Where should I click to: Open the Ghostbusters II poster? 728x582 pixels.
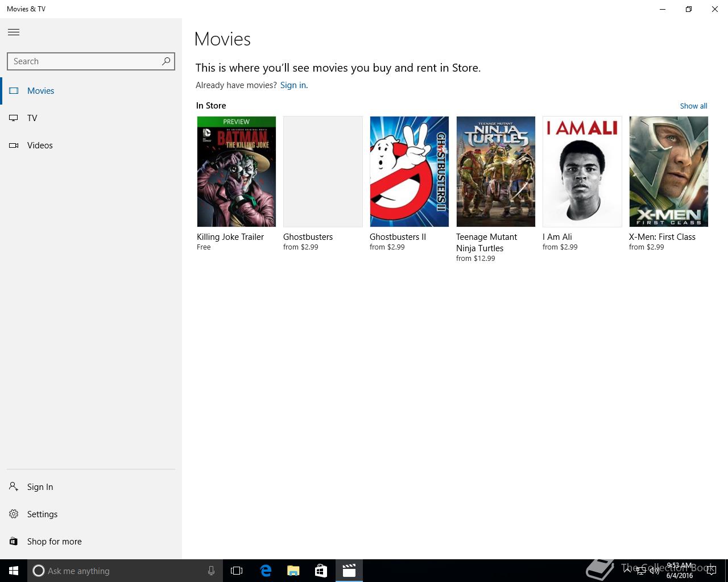409,172
